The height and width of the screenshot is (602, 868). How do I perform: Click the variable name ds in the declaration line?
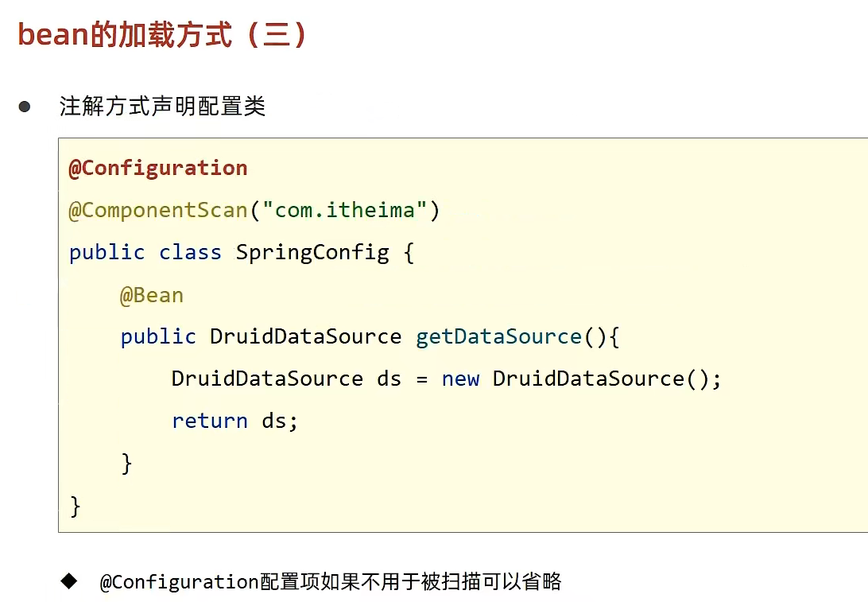click(x=389, y=379)
